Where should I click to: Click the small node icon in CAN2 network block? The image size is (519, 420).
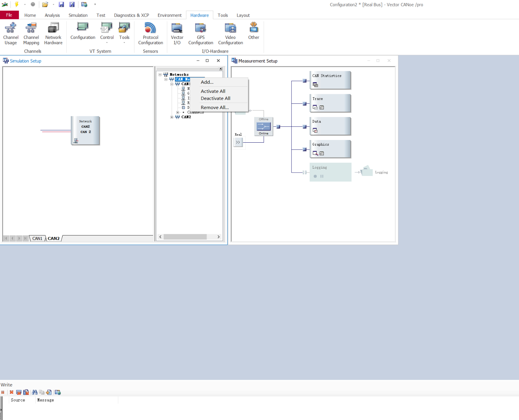point(76,141)
